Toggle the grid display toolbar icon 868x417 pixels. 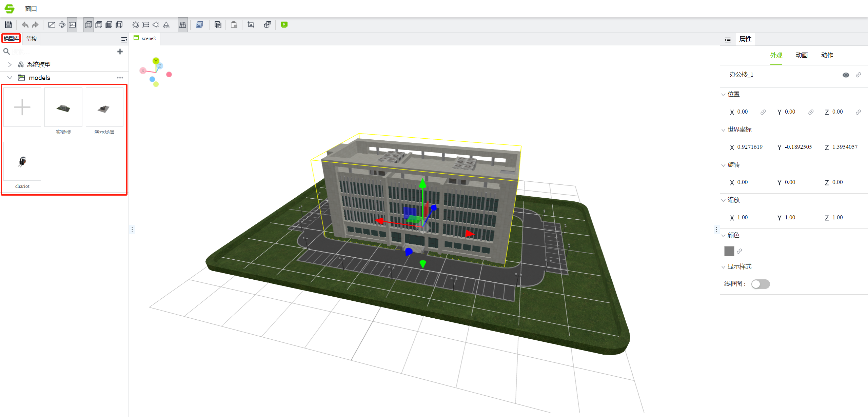182,25
